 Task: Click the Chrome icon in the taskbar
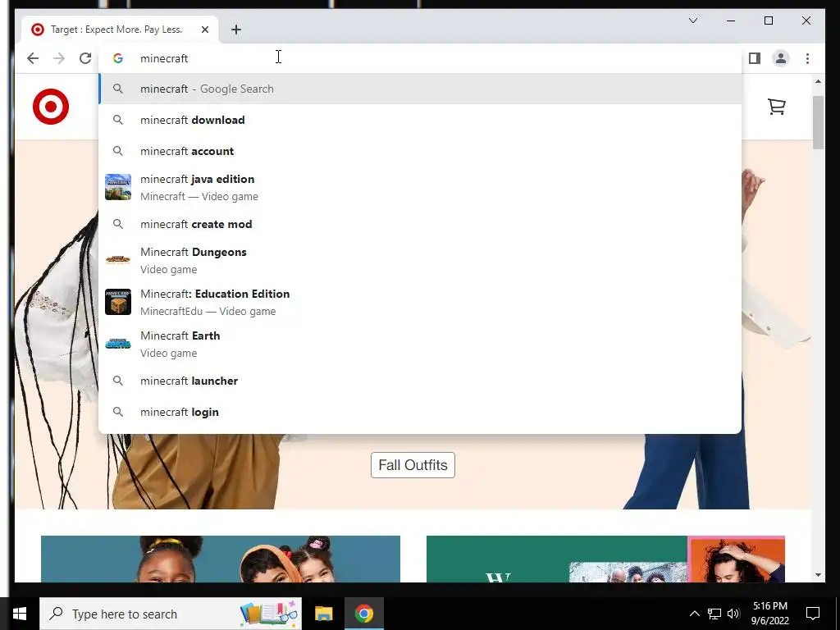pyautogui.click(x=363, y=614)
